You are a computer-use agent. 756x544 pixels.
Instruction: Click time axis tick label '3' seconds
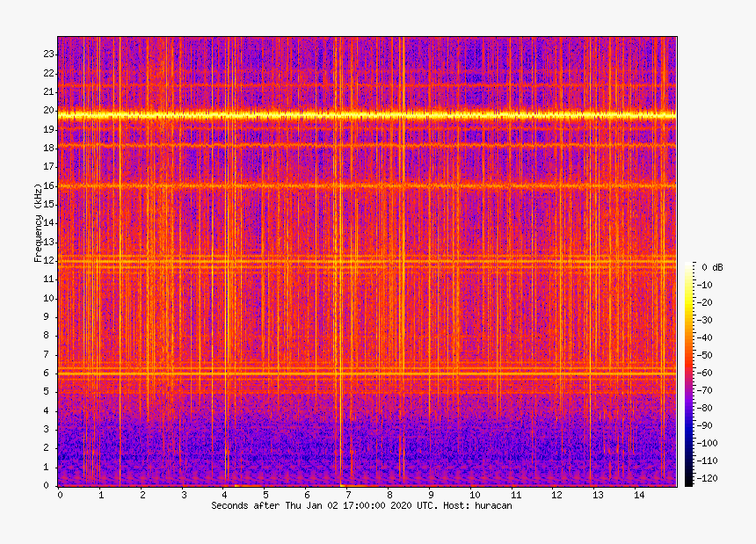pos(184,495)
